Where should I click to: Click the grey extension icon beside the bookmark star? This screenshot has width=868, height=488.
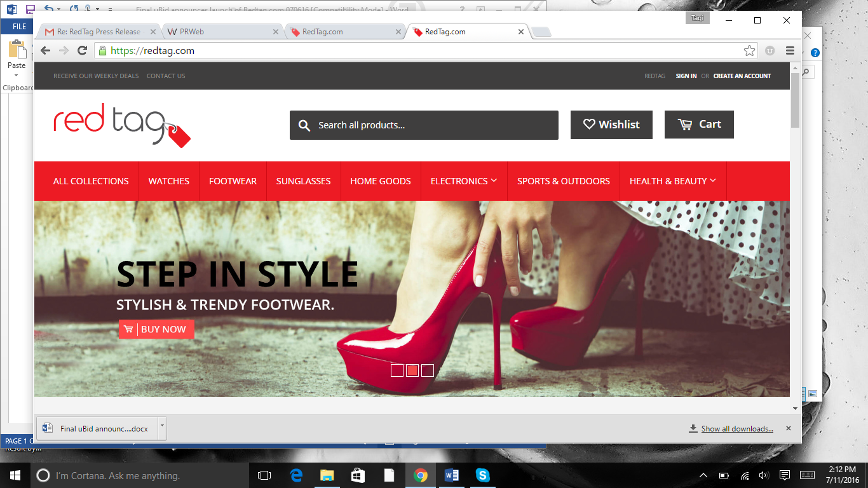(x=770, y=51)
